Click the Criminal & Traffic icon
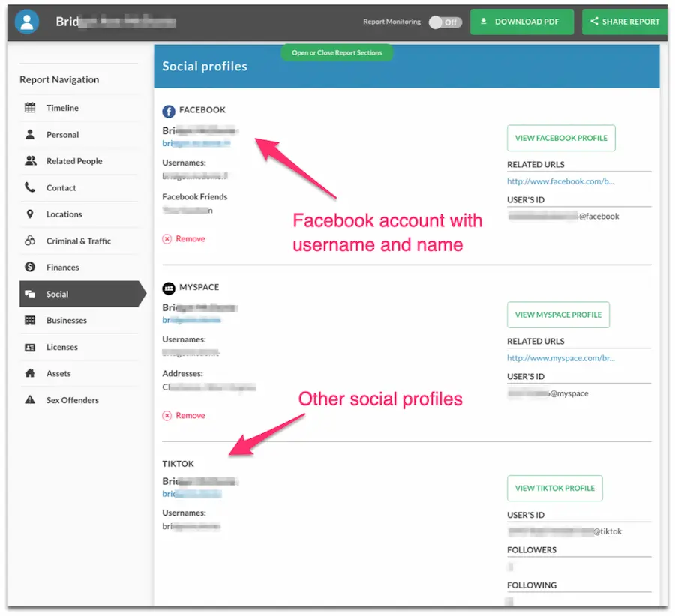 [x=29, y=240]
